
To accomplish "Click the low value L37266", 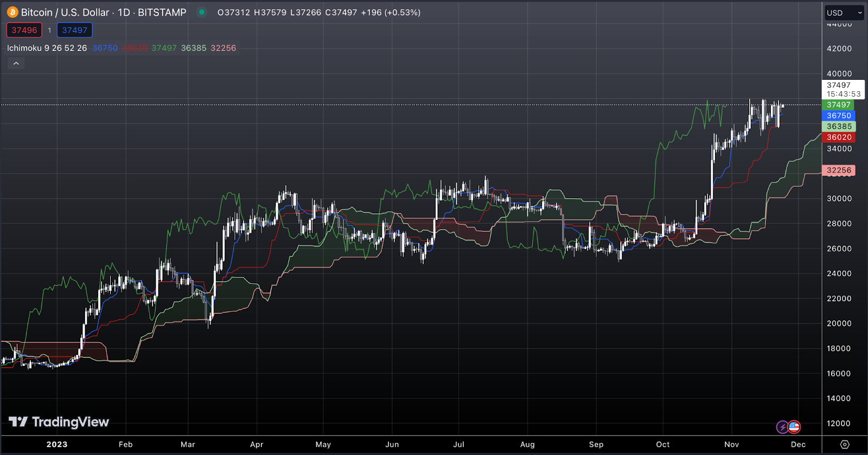I will coord(305,12).
